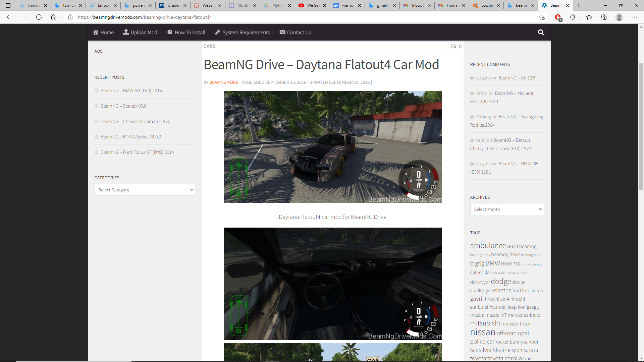Open Contact Us page

point(295,32)
